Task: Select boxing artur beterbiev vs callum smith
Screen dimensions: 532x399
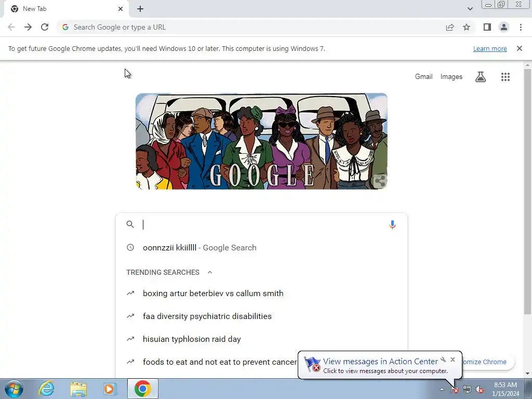Action: point(261,293)
